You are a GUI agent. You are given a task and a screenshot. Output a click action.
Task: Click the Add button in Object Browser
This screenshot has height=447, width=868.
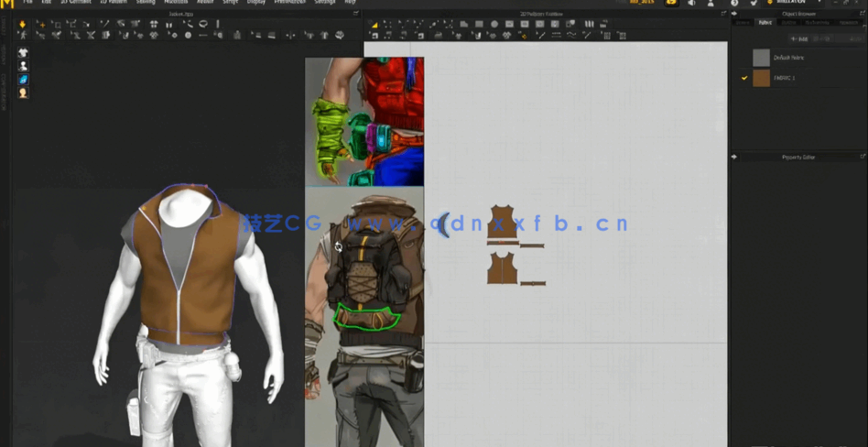pos(801,39)
